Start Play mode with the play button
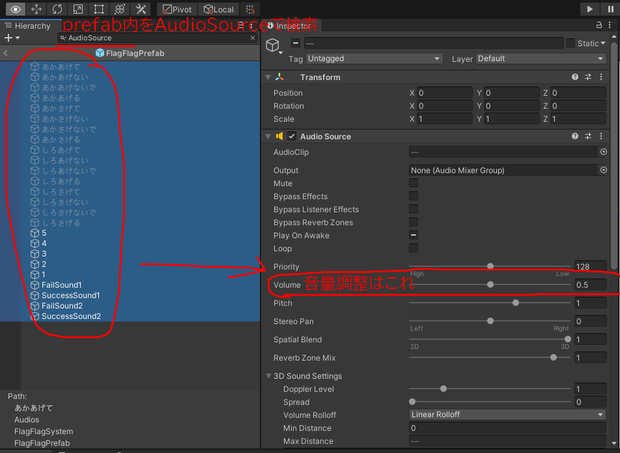 (590, 9)
